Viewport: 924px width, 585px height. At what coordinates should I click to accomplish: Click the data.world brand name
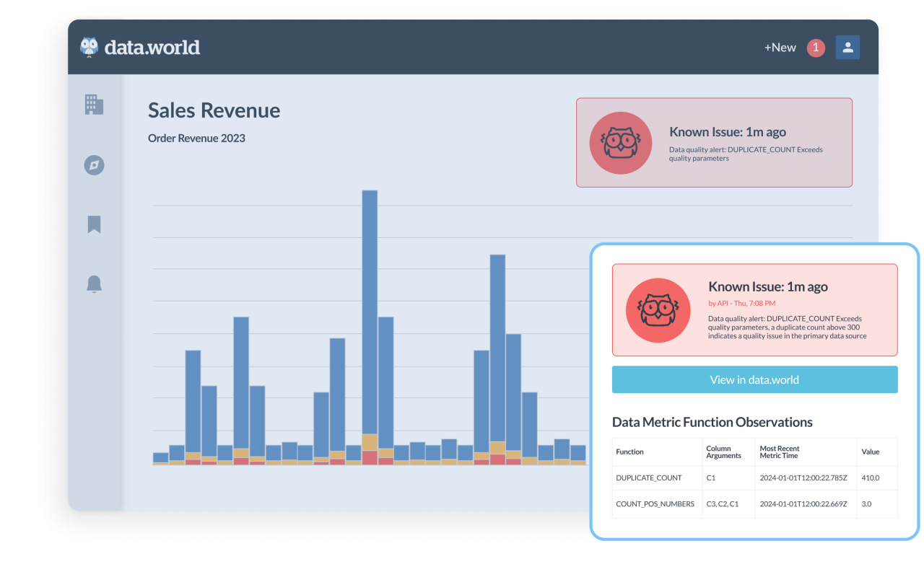point(152,48)
